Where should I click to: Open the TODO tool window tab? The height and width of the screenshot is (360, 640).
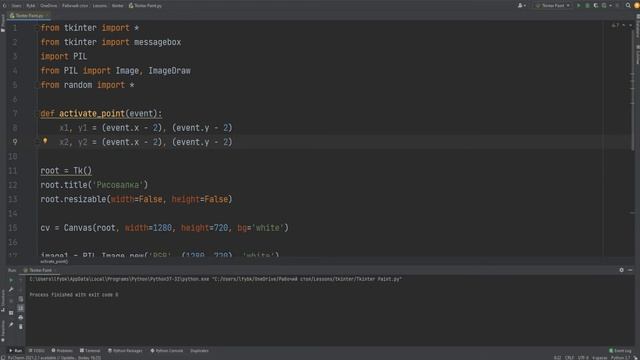tap(37, 351)
